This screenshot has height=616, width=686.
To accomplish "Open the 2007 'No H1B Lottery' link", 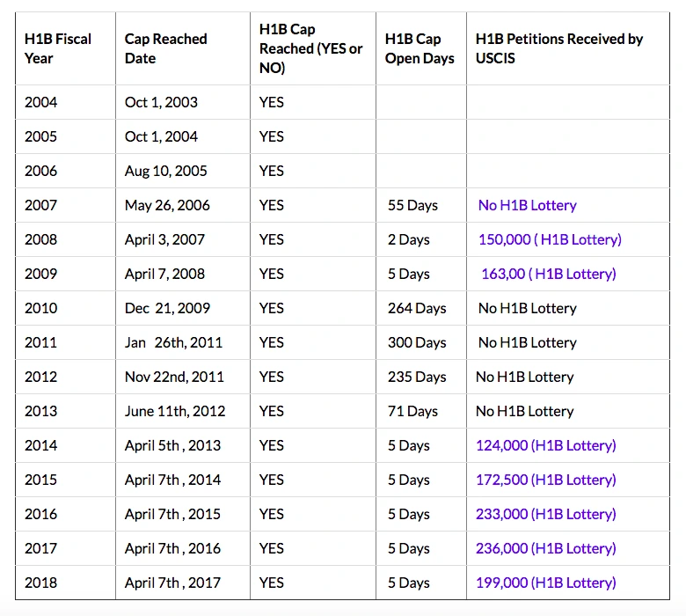I will point(527,205).
